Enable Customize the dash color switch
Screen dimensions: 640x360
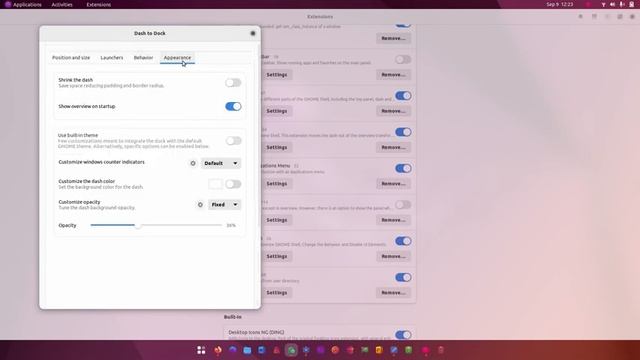pyautogui.click(x=233, y=184)
